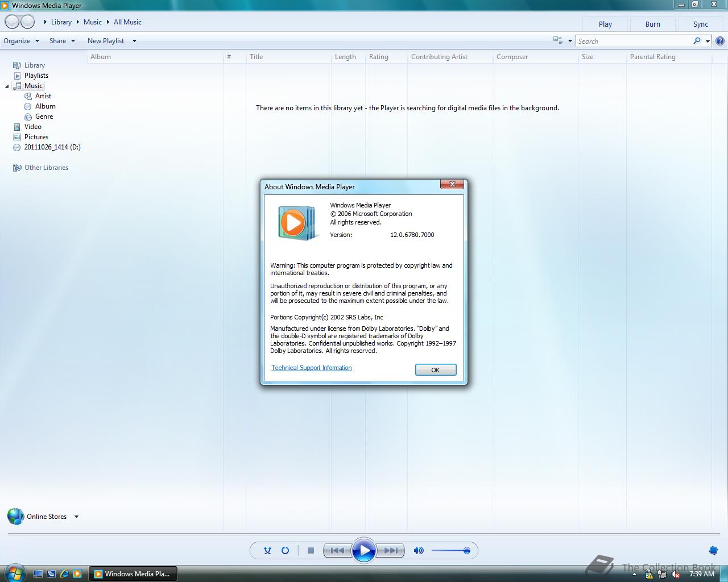Skip to next track
728x582 pixels.
pos(391,550)
